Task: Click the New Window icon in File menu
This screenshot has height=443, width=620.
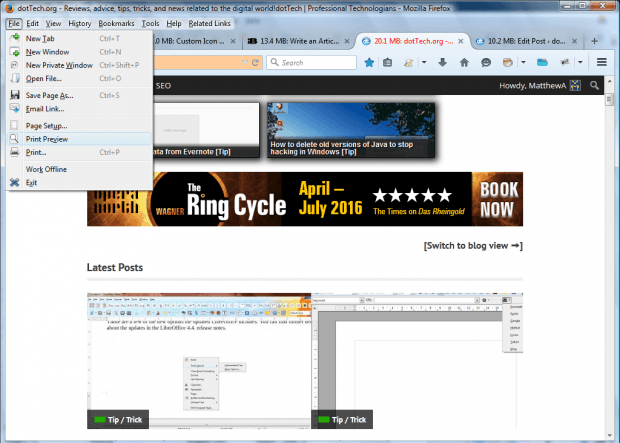Action: tap(15, 51)
